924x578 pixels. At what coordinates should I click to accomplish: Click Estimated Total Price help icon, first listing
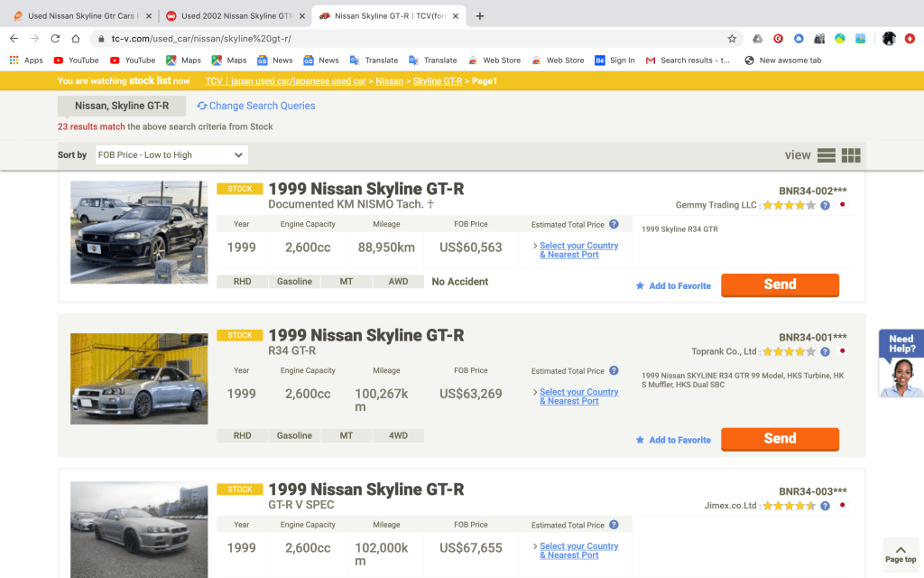pos(614,224)
